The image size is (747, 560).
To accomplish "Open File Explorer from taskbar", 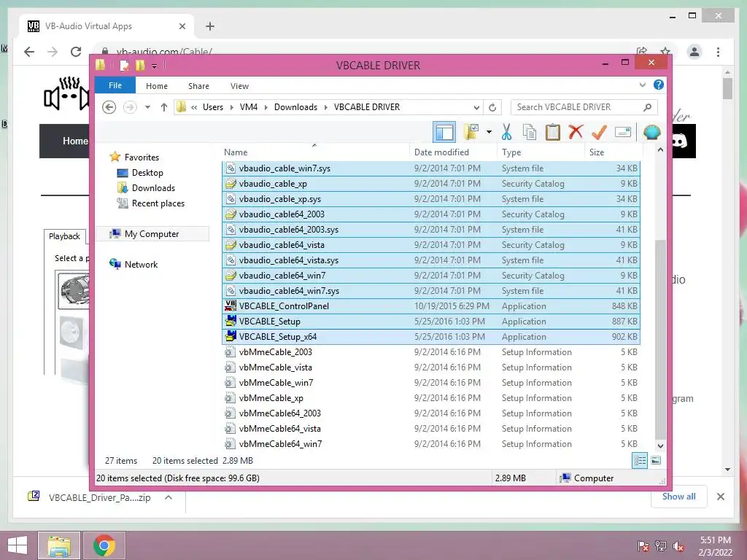I will coord(59,545).
